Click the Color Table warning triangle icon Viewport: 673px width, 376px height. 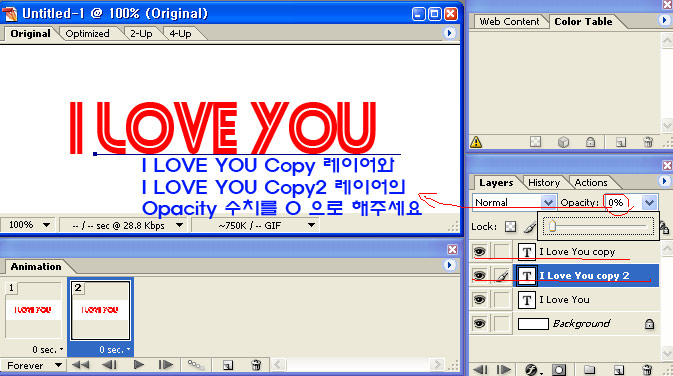coord(476,142)
